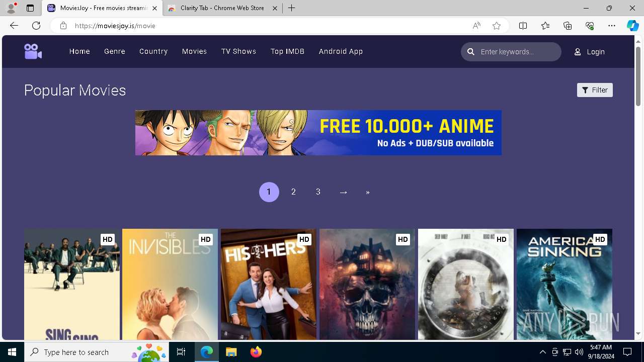This screenshot has height=362, width=644.
Task: Select the MoviesJoy tab
Action: coord(102,8)
